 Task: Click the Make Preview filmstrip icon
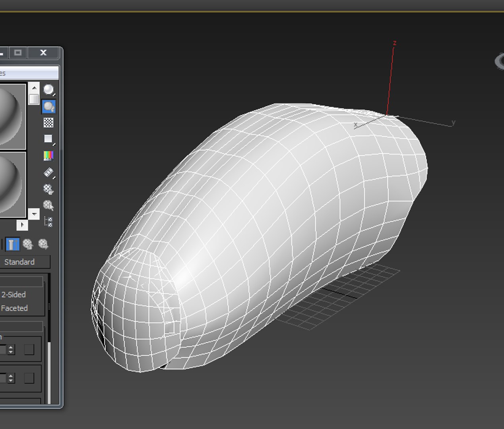pyautogui.click(x=49, y=173)
